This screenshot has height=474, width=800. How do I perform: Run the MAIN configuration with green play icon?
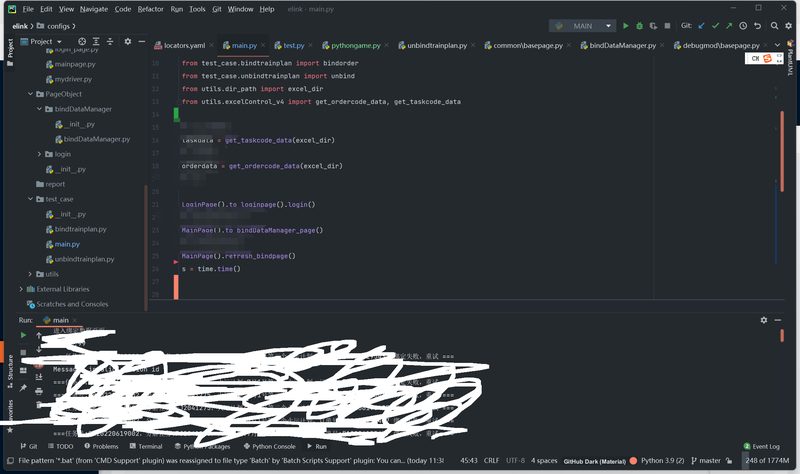click(626, 26)
